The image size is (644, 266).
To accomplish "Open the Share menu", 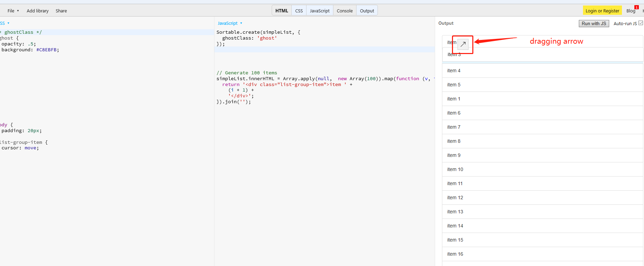I will tap(61, 11).
